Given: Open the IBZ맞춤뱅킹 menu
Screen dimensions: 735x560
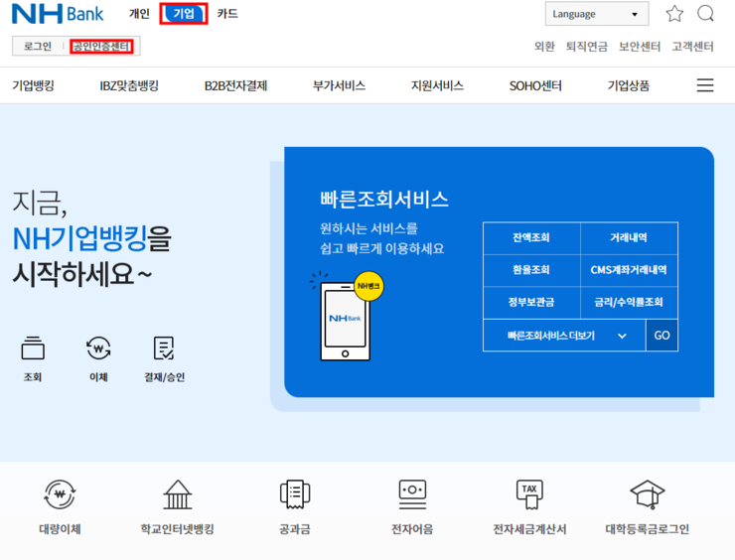Looking at the screenshot, I should click(129, 85).
